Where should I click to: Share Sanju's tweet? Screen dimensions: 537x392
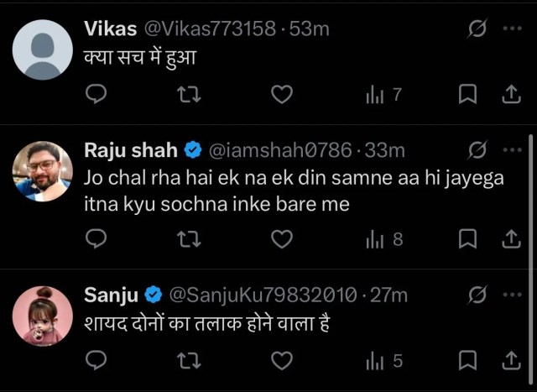coord(511,360)
